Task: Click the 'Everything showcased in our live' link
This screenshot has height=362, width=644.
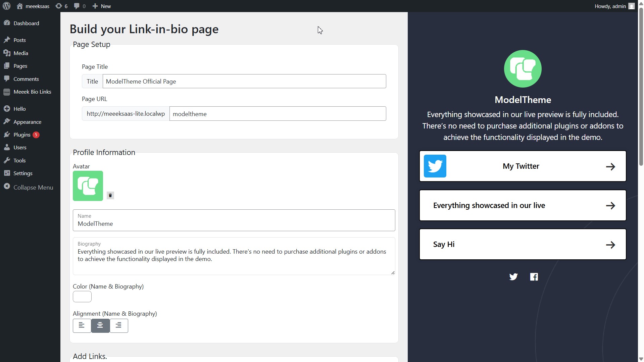Action: (x=523, y=205)
